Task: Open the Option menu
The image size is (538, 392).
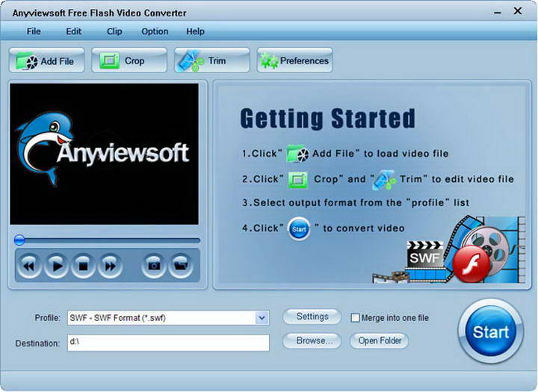Action: (x=155, y=31)
